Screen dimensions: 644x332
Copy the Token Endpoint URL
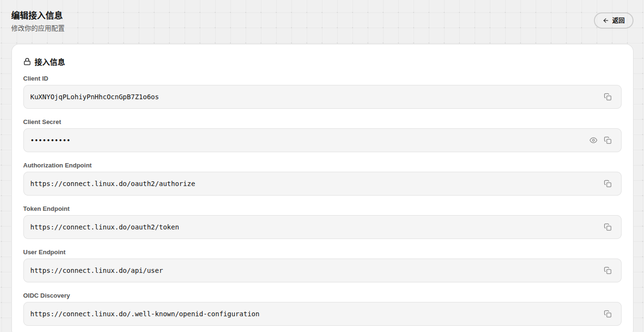[608, 227]
